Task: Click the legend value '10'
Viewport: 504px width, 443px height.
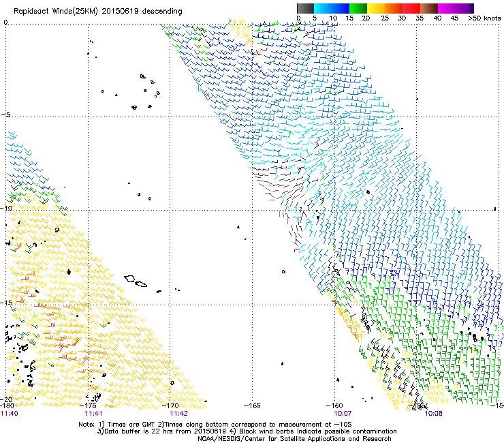Action: point(333,18)
